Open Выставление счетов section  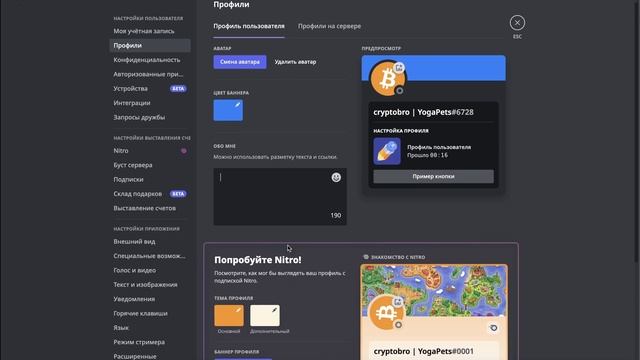pos(150,208)
